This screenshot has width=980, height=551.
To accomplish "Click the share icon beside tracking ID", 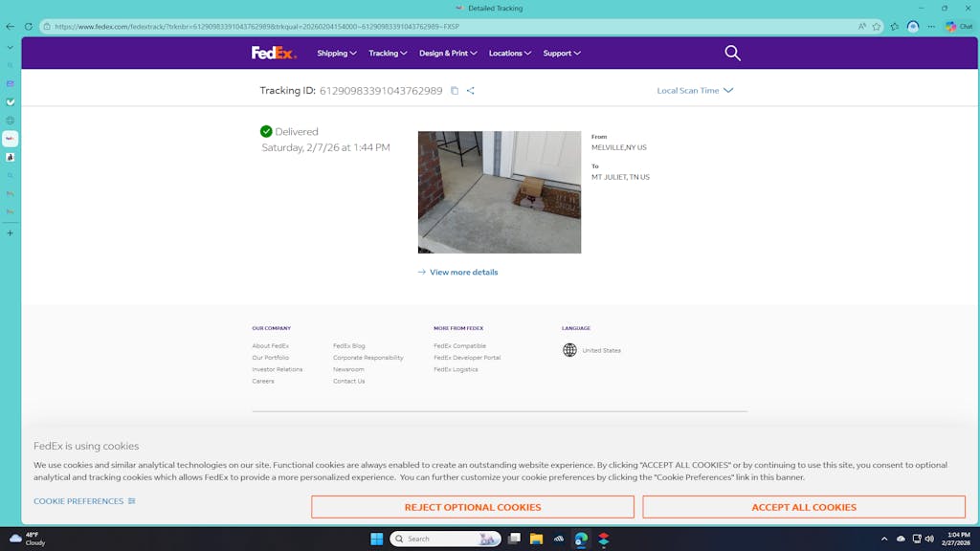I will click(x=470, y=91).
